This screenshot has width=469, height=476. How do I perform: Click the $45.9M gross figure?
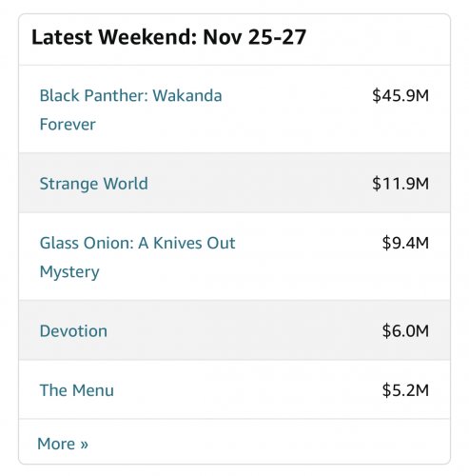[401, 95]
